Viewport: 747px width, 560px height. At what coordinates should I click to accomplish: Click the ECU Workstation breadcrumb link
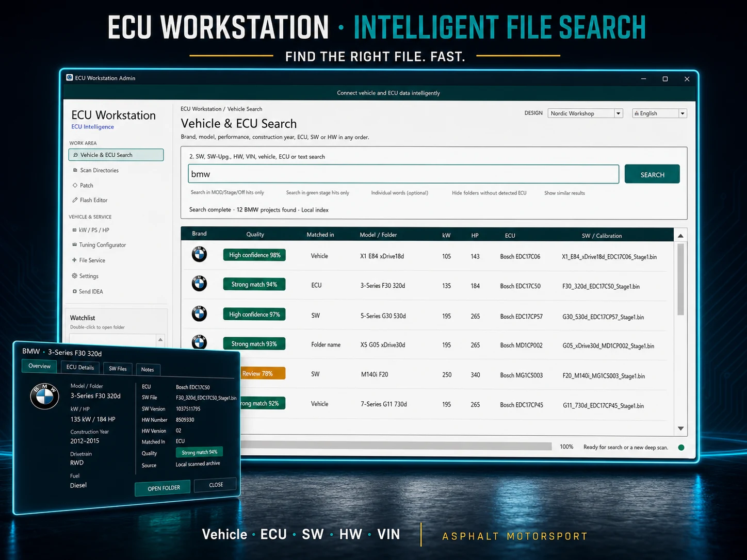[x=201, y=109]
